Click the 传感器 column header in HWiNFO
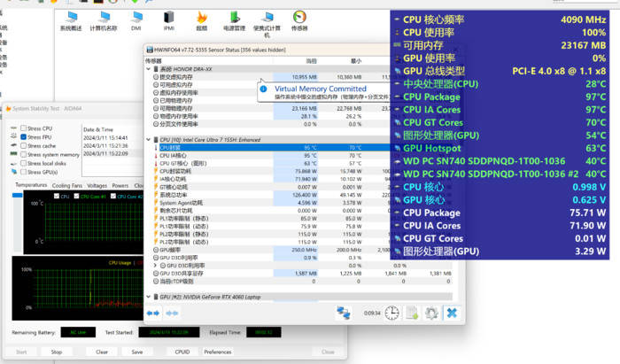The width and height of the screenshot is (620, 364). click(x=153, y=61)
